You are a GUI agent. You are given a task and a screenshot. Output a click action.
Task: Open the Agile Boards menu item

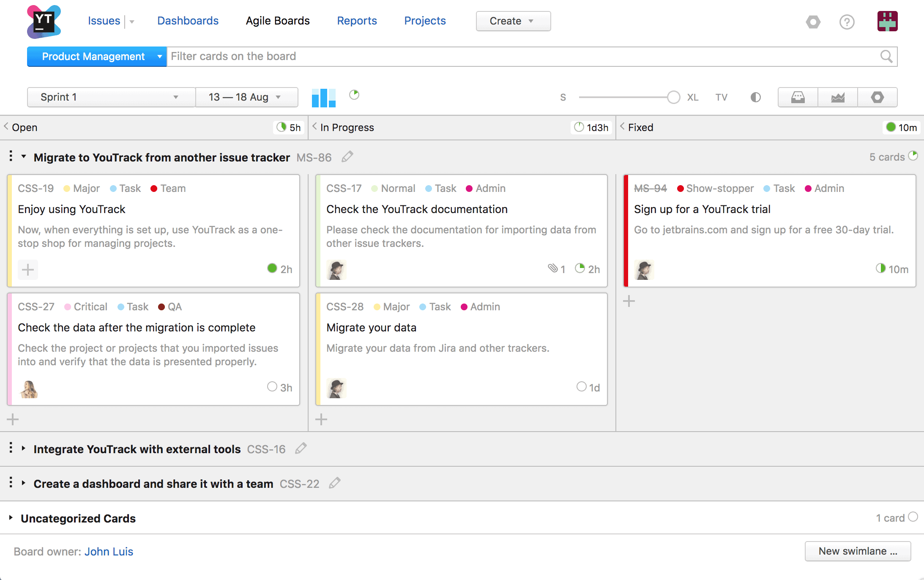[277, 20]
